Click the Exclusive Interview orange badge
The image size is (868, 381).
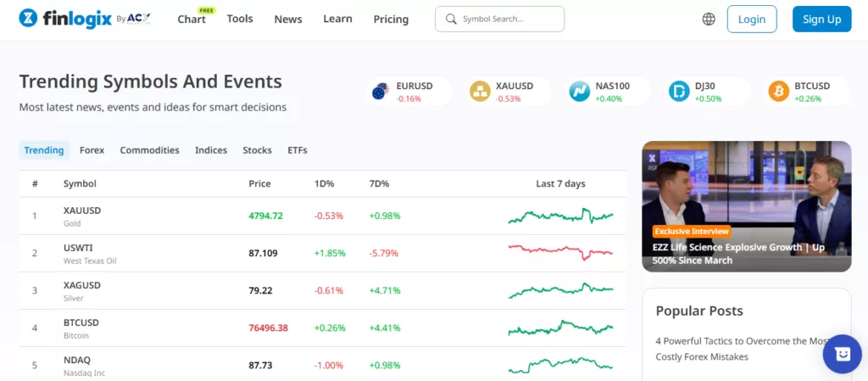[692, 232]
